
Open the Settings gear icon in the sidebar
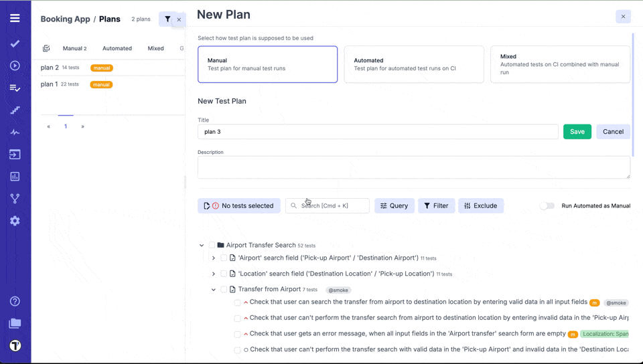tap(15, 221)
